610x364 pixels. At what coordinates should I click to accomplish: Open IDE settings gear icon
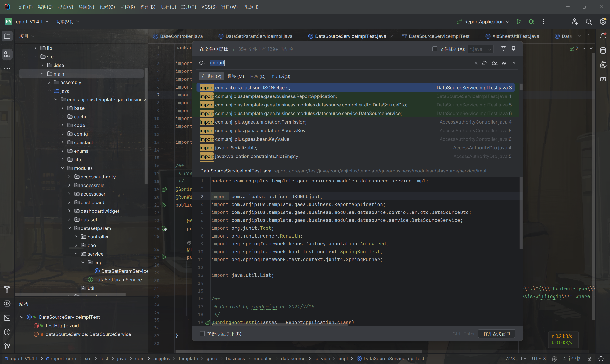(603, 22)
